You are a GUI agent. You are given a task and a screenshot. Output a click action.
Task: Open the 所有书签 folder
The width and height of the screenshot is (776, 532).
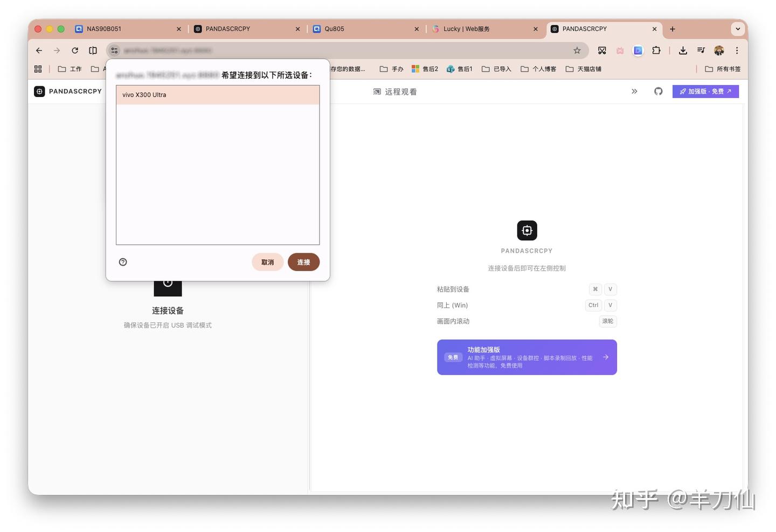(723, 69)
